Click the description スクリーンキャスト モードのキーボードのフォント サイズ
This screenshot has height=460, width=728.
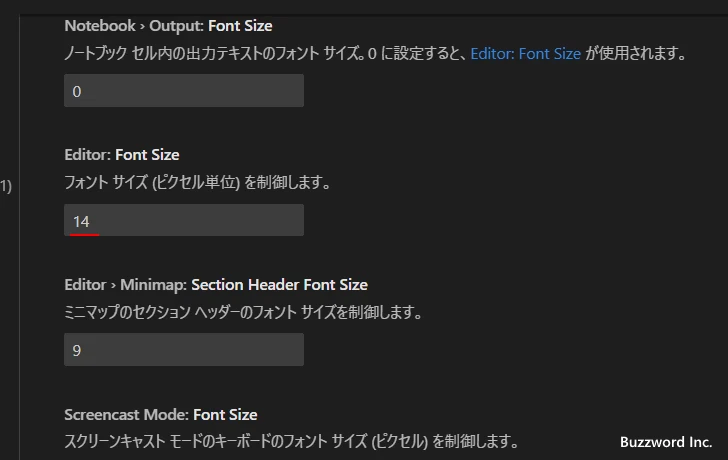(291, 441)
